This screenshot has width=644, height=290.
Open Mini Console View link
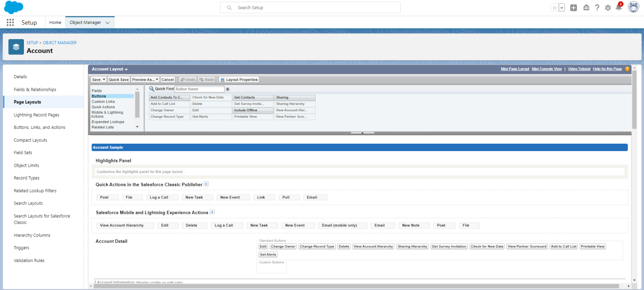[546, 69]
